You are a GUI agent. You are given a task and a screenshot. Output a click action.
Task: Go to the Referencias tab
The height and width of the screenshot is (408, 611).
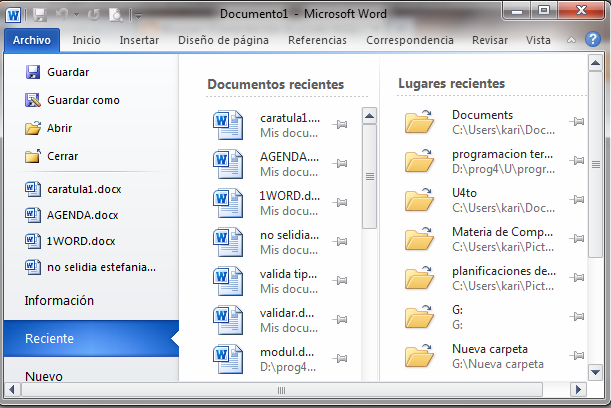[x=317, y=40]
